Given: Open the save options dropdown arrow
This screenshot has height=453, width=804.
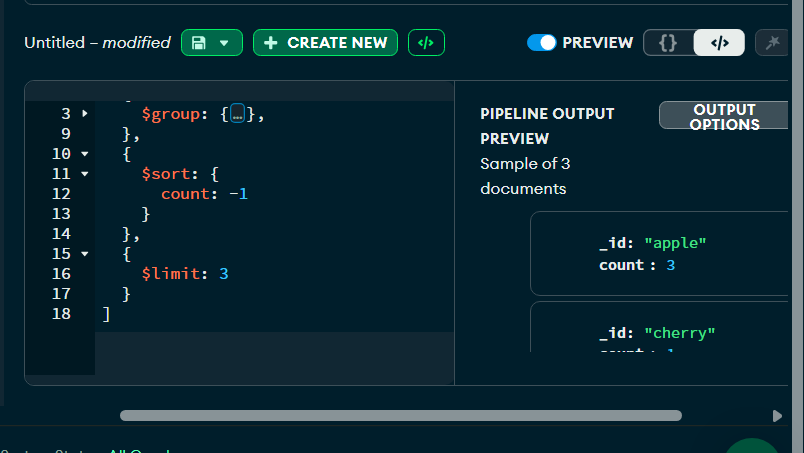Looking at the screenshot, I should point(224,43).
